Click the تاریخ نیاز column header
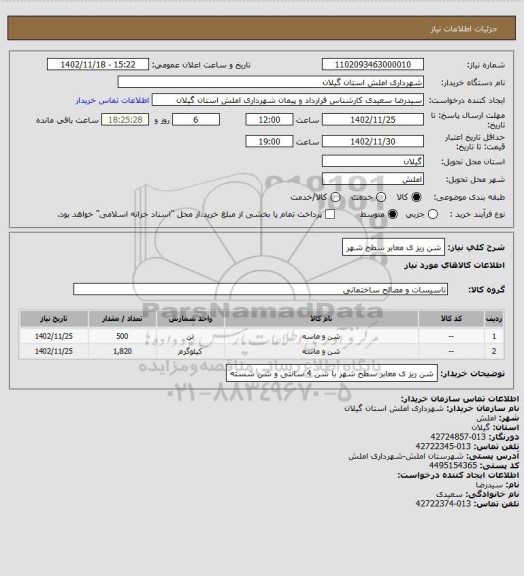The width and height of the screenshot is (524, 576). (x=54, y=318)
